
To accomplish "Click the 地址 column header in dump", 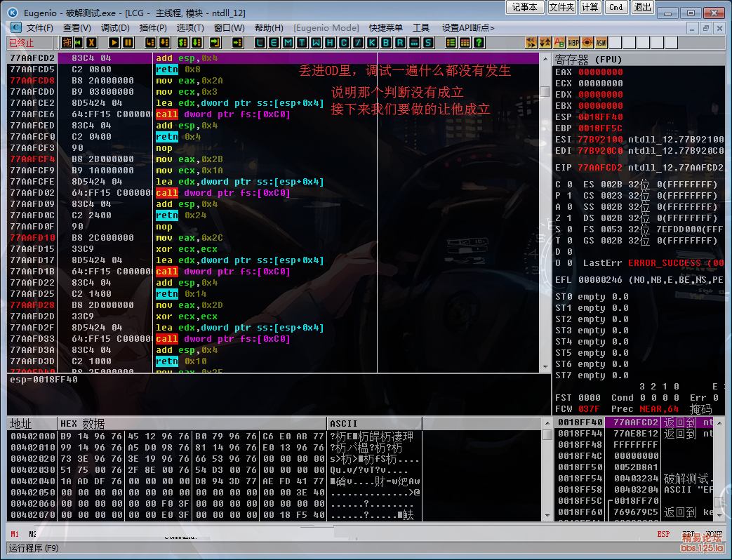I will [32, 424].
